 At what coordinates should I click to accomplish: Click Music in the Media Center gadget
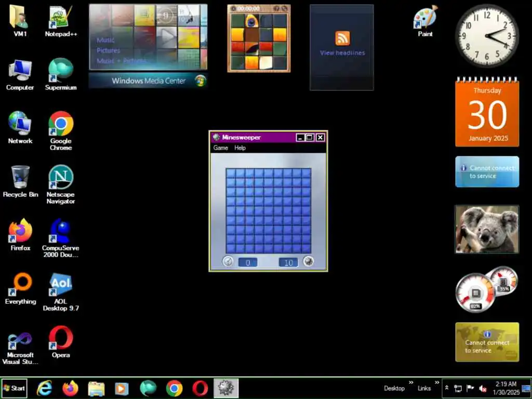(x=105, y=40)
